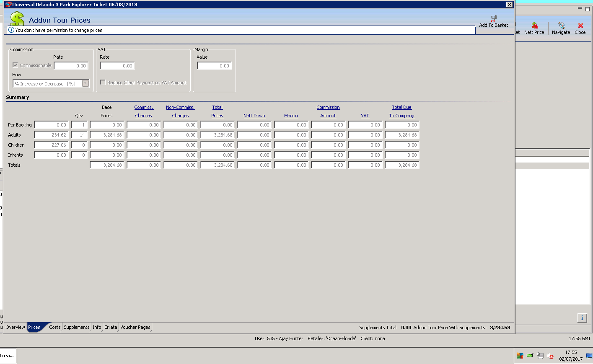
Task: Click the blue info button in background window
Action: pyautogui.click(x=582, y=318)
